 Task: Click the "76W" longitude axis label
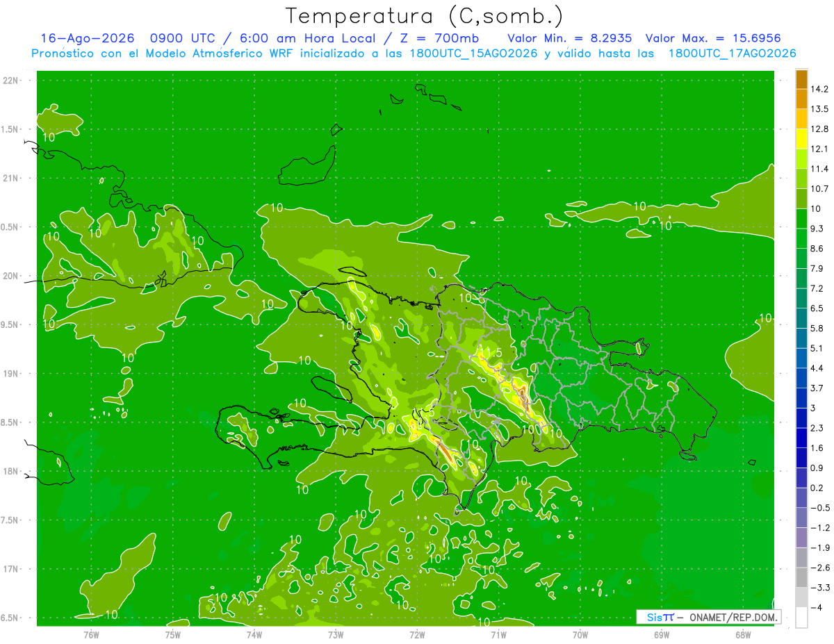click(91, 634)
